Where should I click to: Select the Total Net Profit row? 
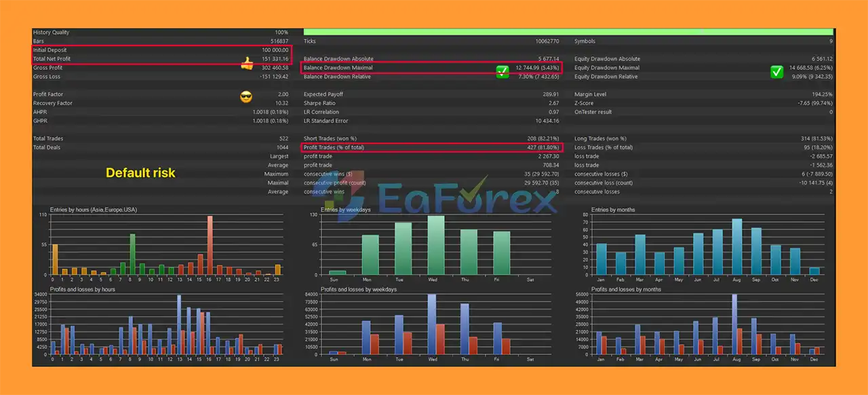point(161,59)
